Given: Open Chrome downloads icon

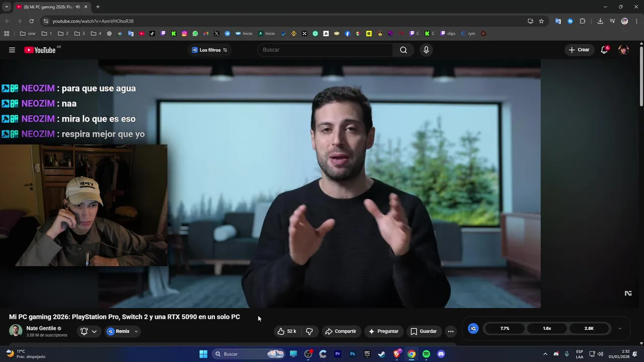Looking at the screenshot, I should 600,21.
